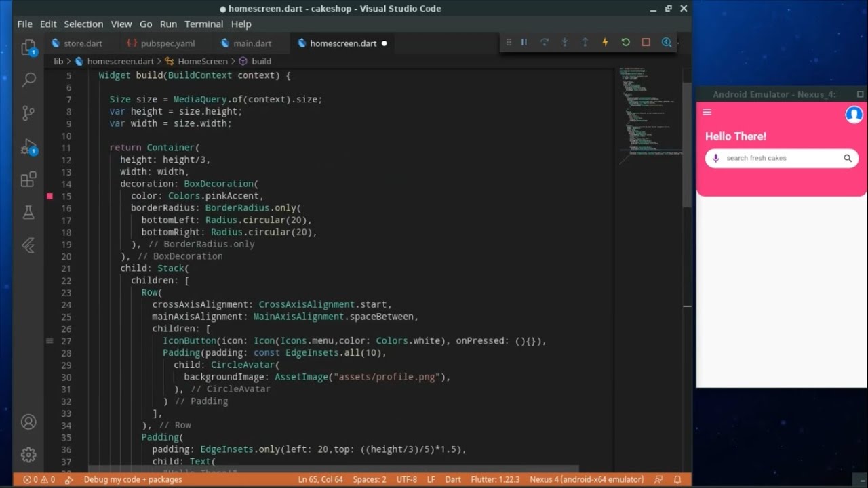Viewport: 868px width, 488px height.
Task: Restart the debug session
Action: 625,42
